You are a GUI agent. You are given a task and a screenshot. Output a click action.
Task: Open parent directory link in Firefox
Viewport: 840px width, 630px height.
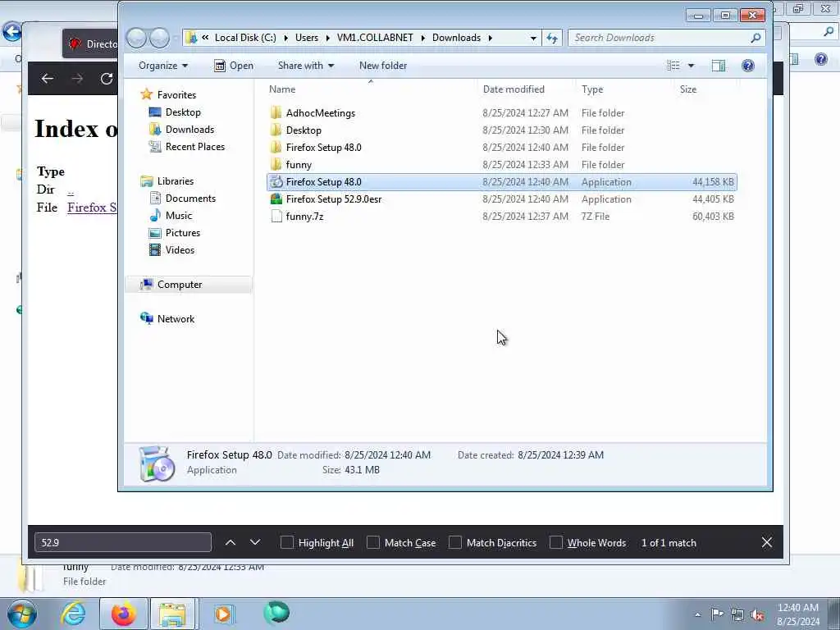click(x=71, y=190)
